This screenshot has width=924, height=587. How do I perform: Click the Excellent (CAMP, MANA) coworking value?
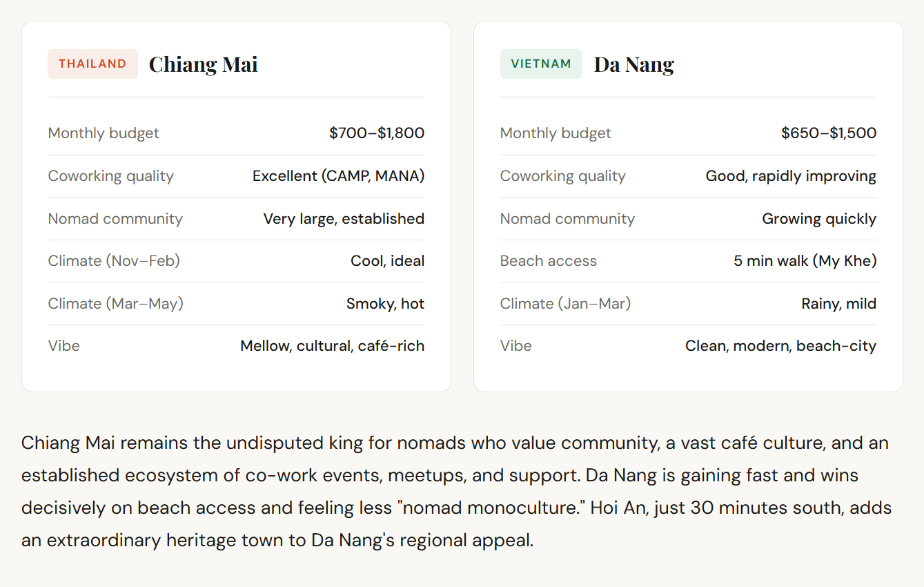[x=338, y=176]
